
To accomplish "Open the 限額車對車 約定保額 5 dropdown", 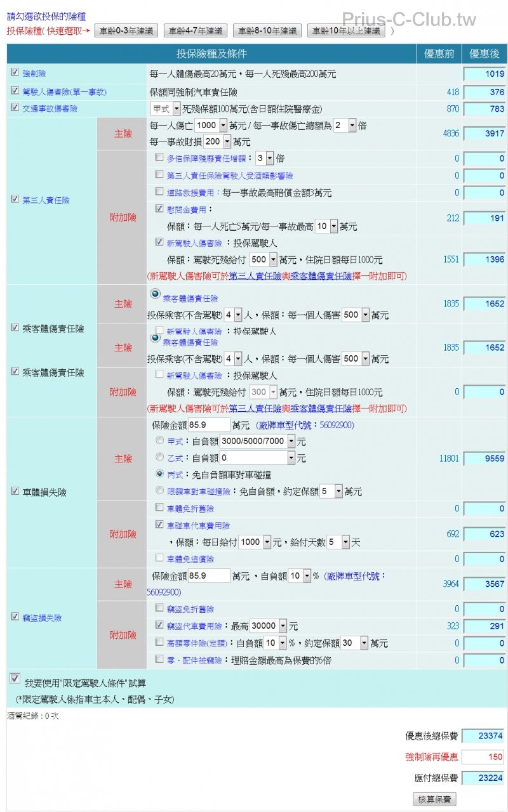I will pyautogui.click(x=331, y=491).
